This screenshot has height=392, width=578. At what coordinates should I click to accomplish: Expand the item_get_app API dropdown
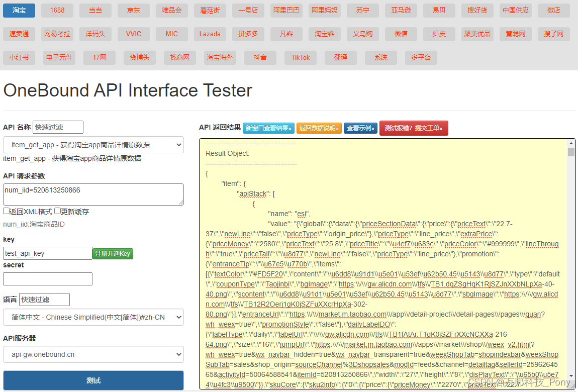93,145
